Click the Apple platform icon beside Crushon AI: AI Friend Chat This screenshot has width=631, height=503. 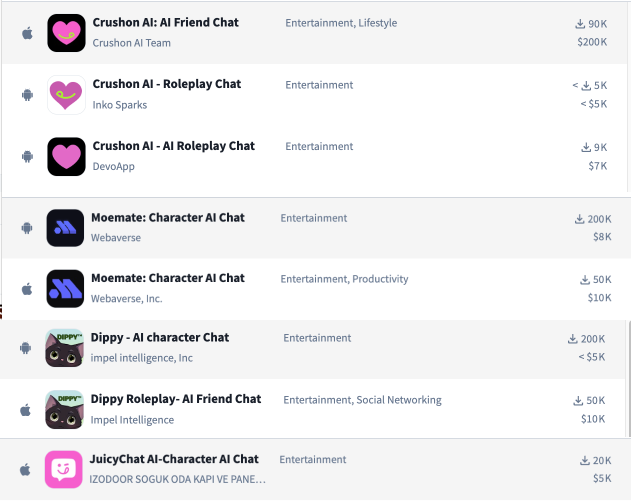(27, 32)
